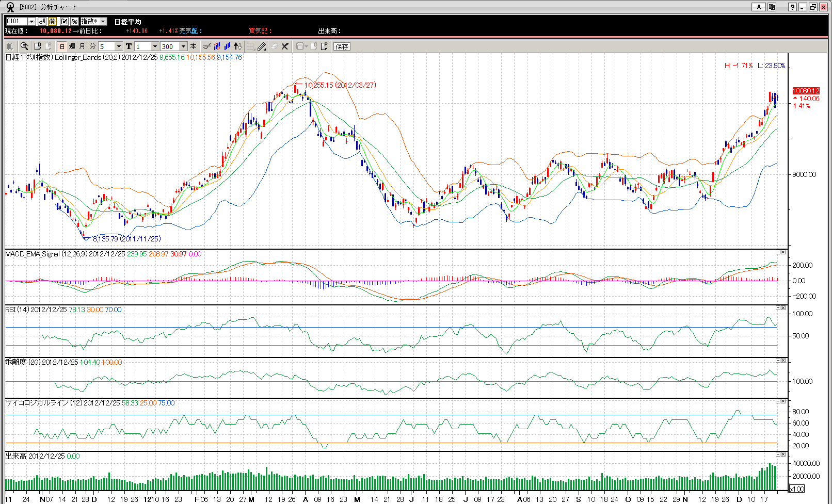832x504 pixels.
Task: Select minute (分) chart period
Action: point(93,46)
